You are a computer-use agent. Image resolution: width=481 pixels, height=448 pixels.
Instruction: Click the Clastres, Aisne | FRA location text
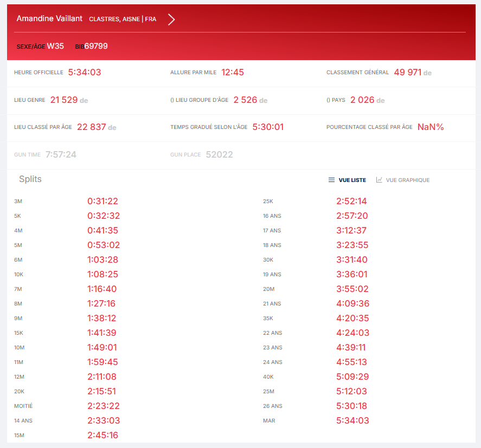tap(123, 19)
